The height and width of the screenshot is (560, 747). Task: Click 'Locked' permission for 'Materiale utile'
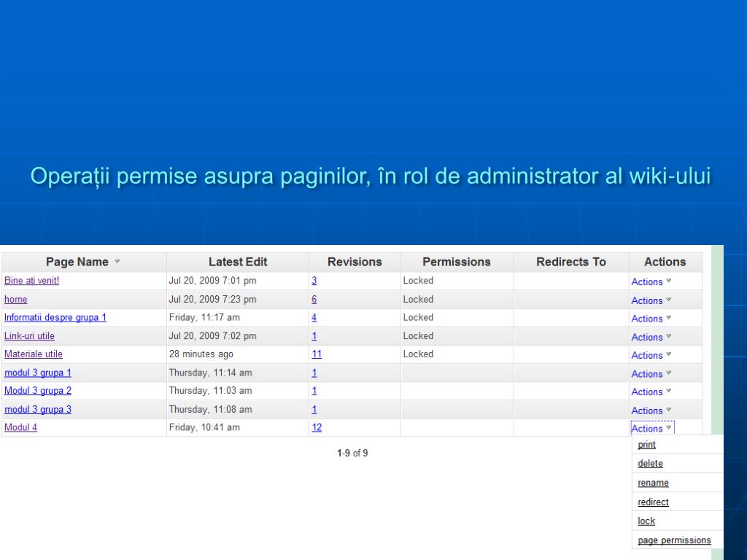point(418,354)
